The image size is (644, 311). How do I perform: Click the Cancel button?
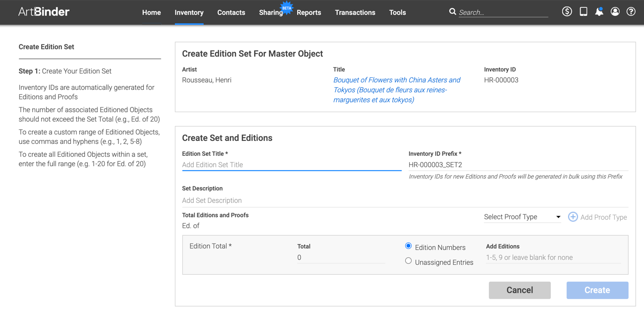[520, 290]
